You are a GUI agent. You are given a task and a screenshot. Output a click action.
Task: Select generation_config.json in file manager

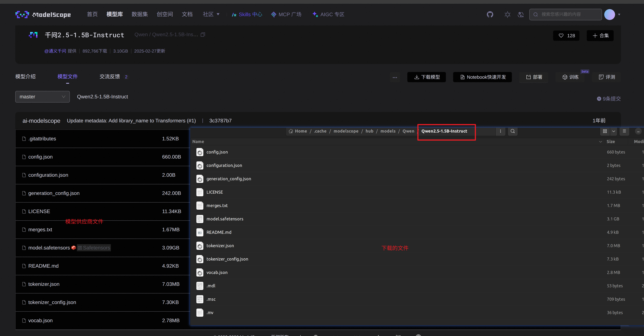(x=229, y=179)
